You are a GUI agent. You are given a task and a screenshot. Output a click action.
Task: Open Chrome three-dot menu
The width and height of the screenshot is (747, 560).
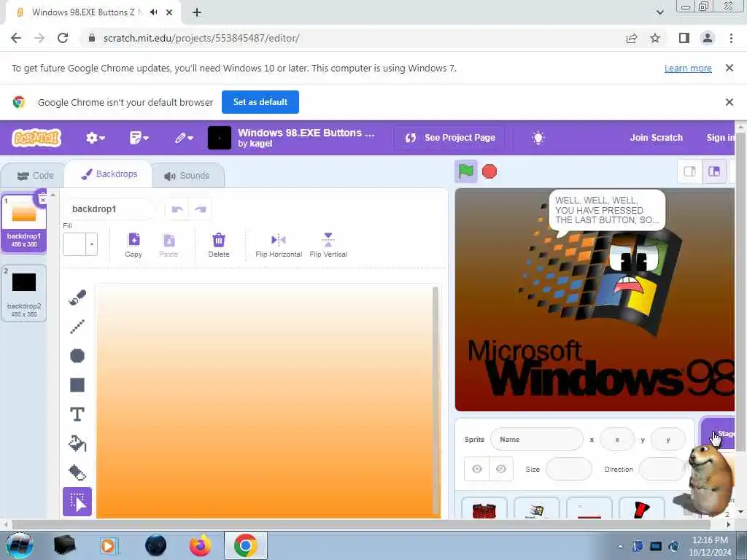tap(731, 38)
